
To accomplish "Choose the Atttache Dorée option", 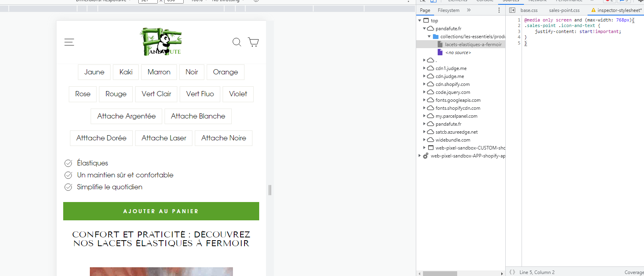I will [101, 138].
